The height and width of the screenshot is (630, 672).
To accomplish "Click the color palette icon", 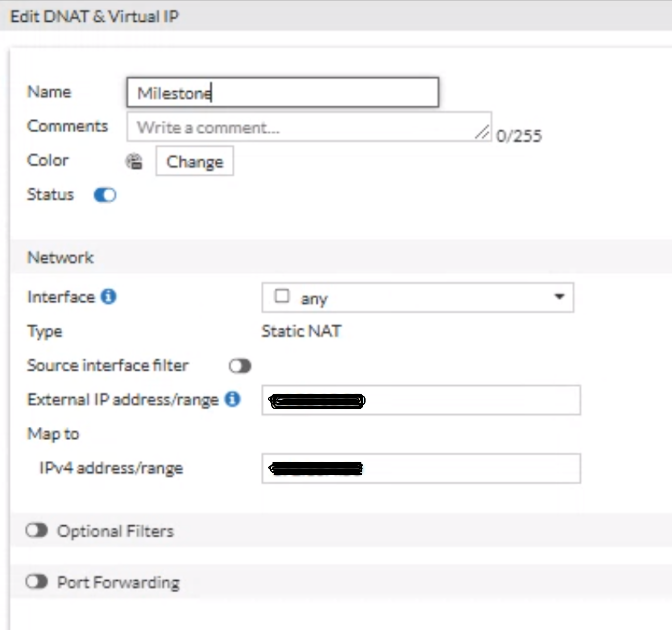I will click(134, 161).
